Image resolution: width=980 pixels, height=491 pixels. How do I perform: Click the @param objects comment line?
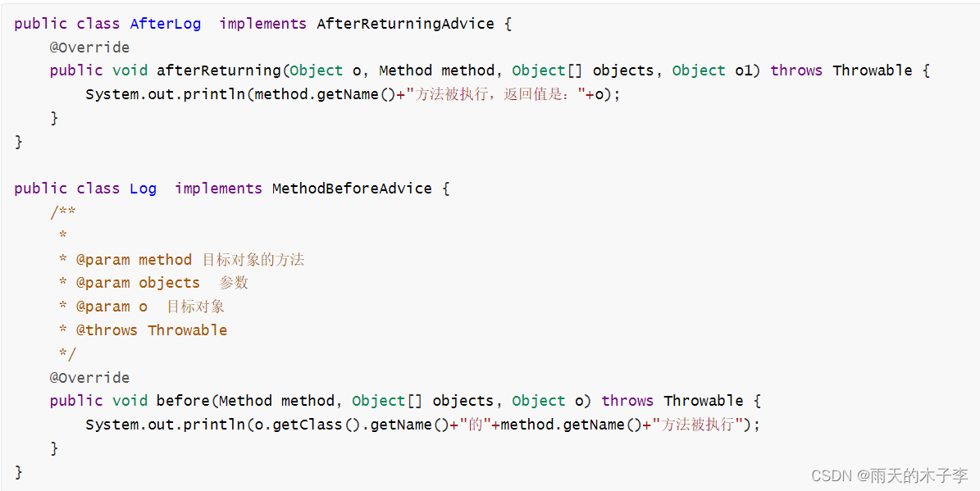[x=153, y=283]
